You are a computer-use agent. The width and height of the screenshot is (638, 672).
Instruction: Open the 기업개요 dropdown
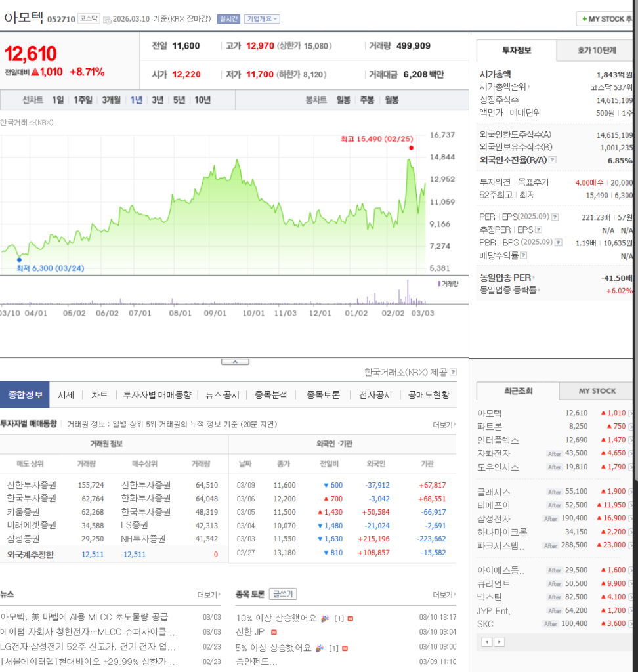[x=262, y=19]
